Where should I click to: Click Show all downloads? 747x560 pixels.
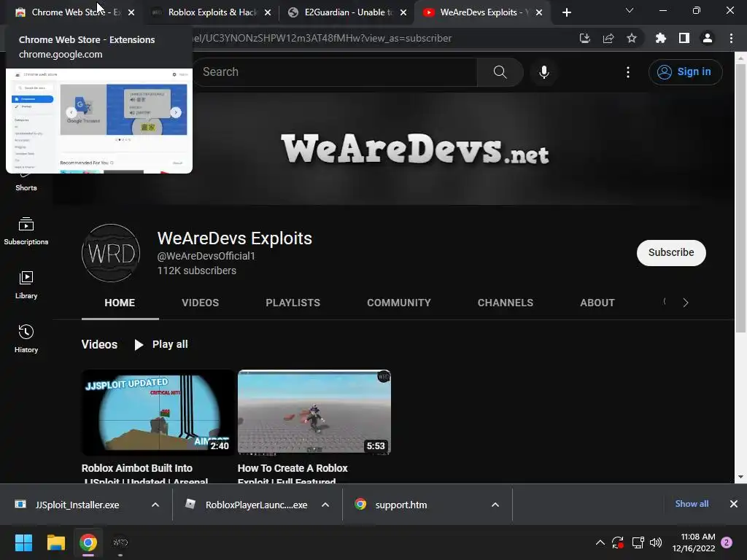tap(692, 504)
